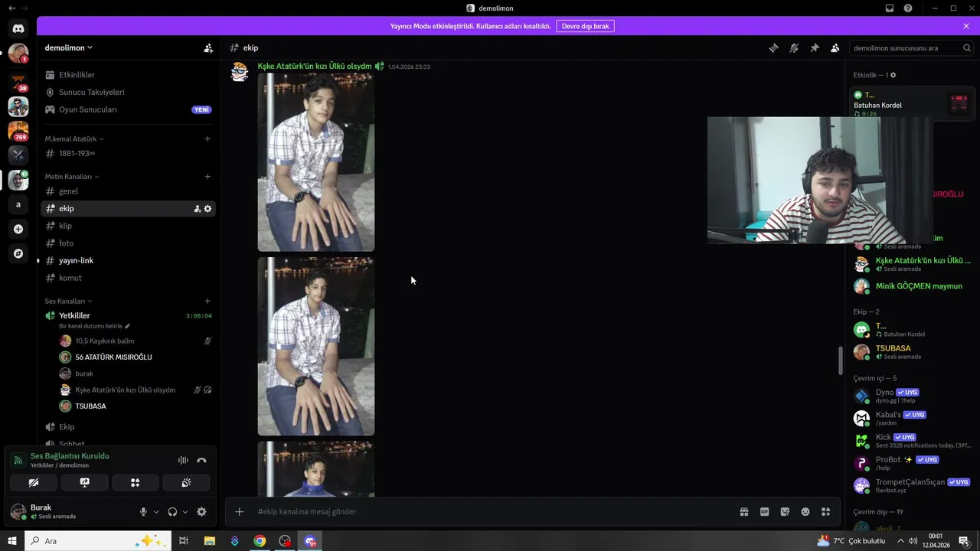This screenshot has height=551, width=980.
Task: Mute the microphone
Action: tap(143, 512)
